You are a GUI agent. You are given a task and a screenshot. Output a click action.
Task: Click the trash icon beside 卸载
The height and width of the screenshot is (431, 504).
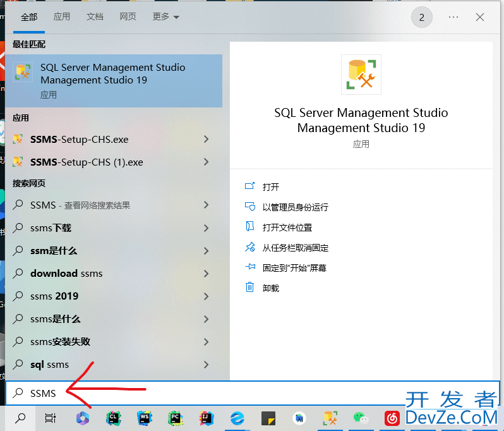(249, 287)
